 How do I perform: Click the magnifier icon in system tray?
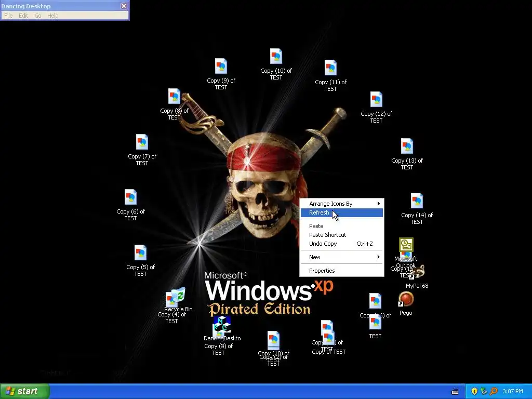click(494, 391)
